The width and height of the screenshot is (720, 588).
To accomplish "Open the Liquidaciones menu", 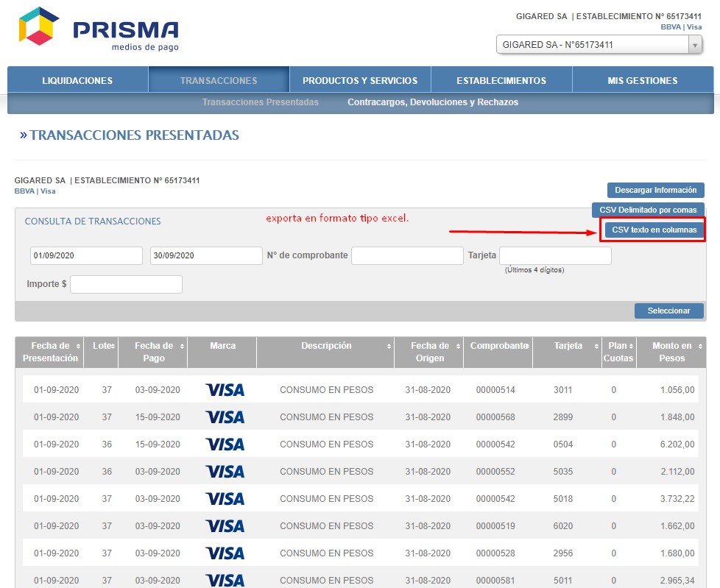I will point(77,80).
